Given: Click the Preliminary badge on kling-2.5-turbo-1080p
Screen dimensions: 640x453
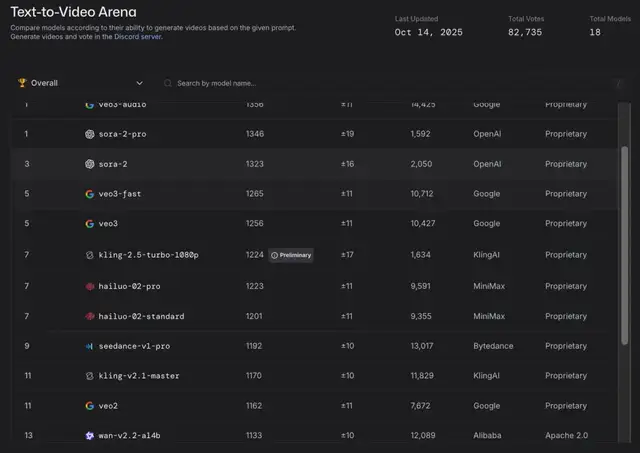Looking at the screenshot, I should click(x=291, y=255).
